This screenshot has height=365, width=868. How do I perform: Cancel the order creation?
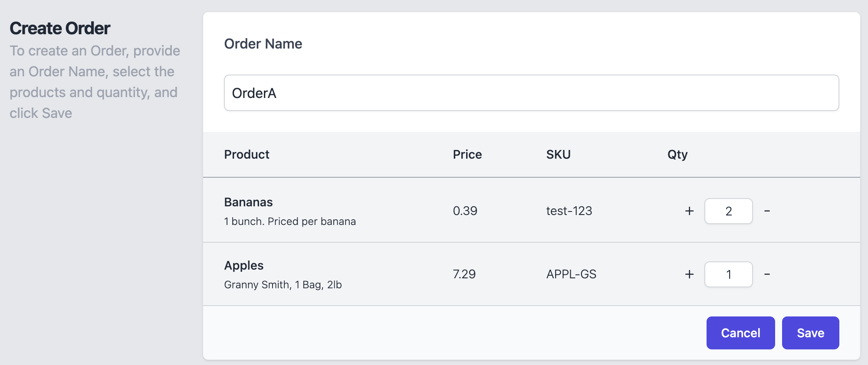[x=740, y=333]
